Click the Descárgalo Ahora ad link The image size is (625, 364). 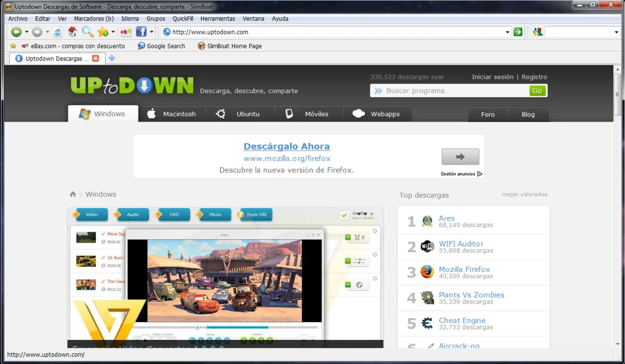click(287, 147)
